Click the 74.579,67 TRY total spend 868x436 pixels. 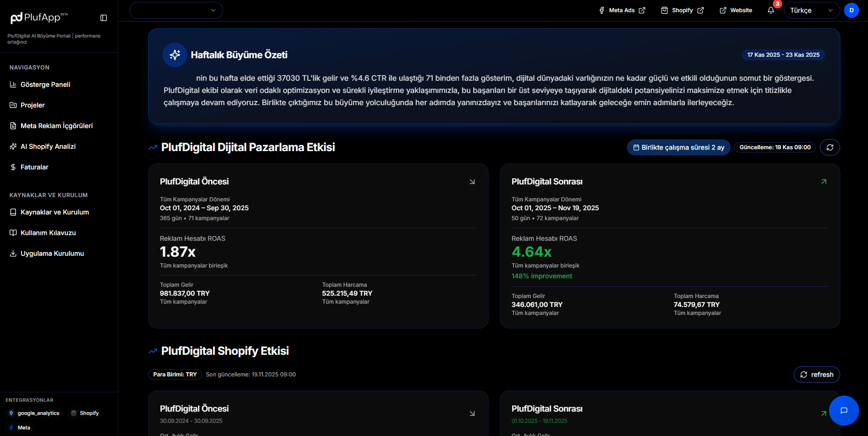click(x=697, y=305)
